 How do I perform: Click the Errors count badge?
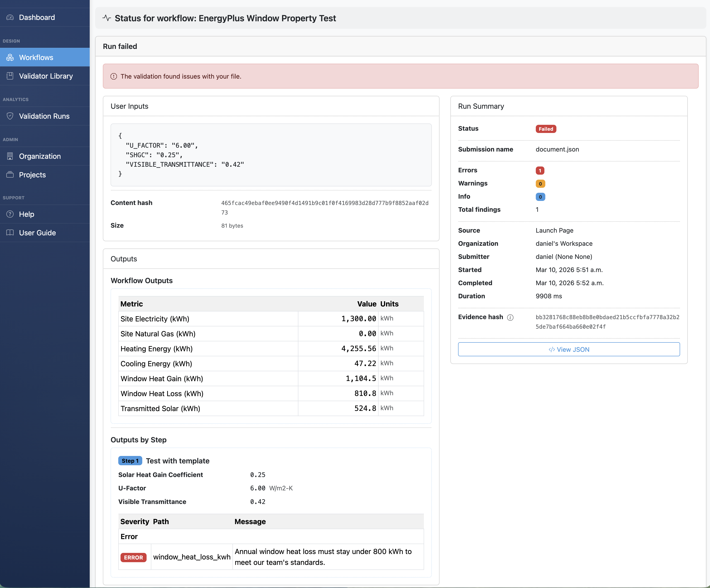(540, 170)
